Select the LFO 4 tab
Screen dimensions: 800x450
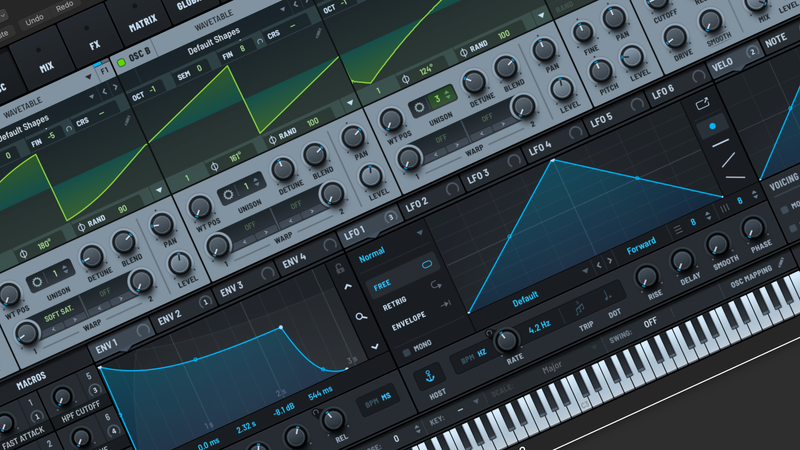click(x=540, y=148)
